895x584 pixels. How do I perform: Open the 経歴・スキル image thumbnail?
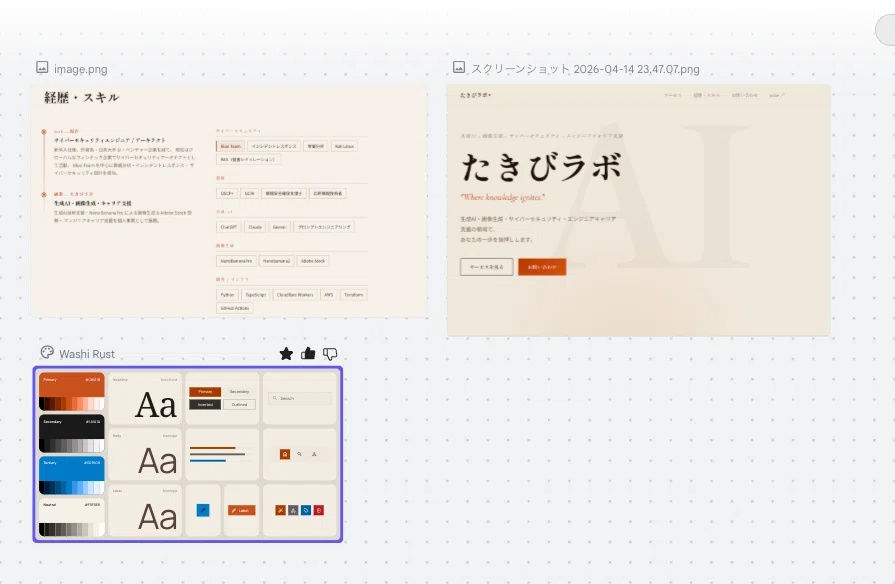229,201
